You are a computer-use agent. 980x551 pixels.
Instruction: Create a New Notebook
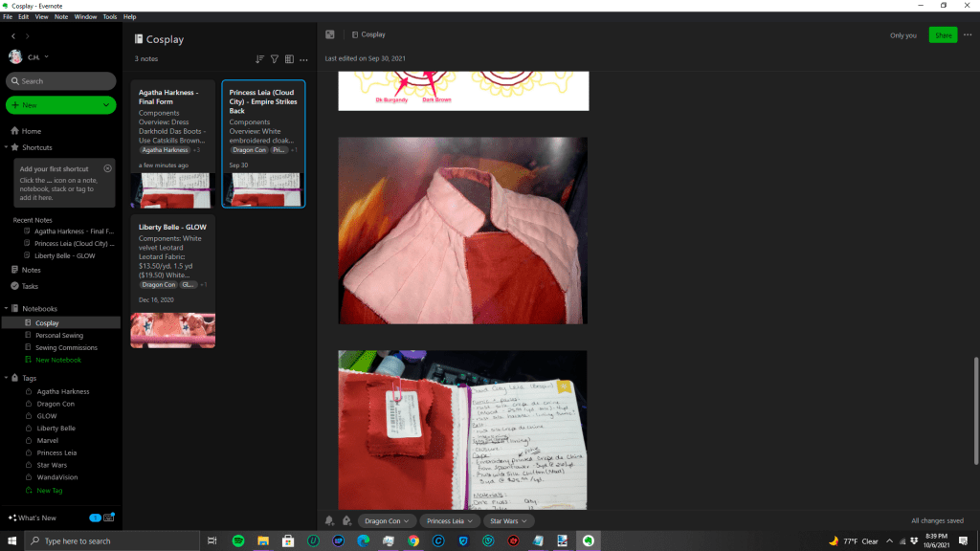pyautogui.click(x=58, y=360)
